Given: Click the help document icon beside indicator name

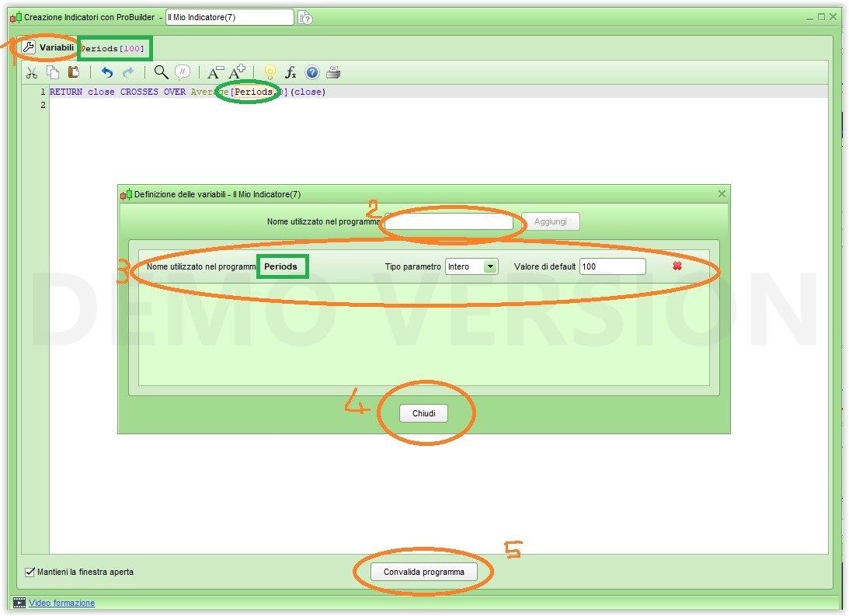Looking at the screenshot, I should click(304, 18).
